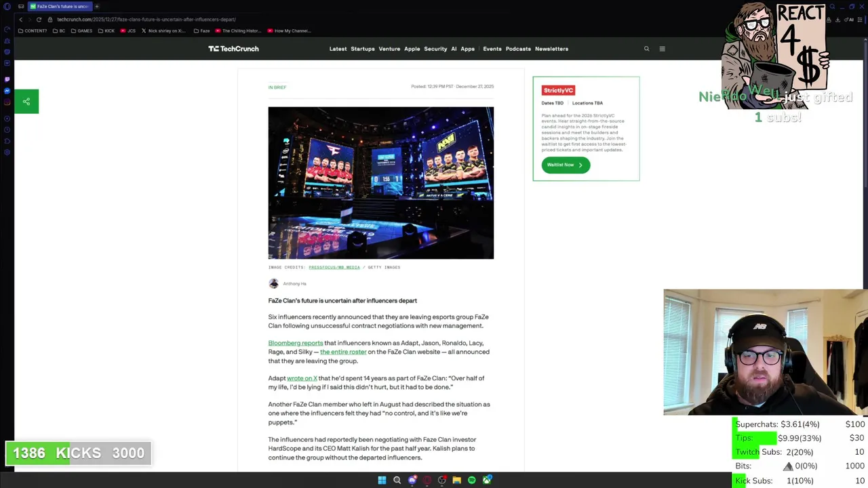Open the KICK bookmarks folder
The height and width of the screenshot is (488, 868).
coord(106,30)
